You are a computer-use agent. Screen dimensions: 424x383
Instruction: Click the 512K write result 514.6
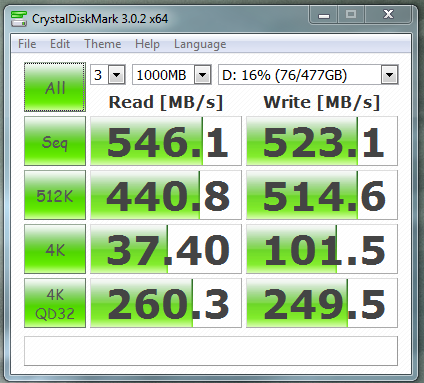click(x=322, y=195)
